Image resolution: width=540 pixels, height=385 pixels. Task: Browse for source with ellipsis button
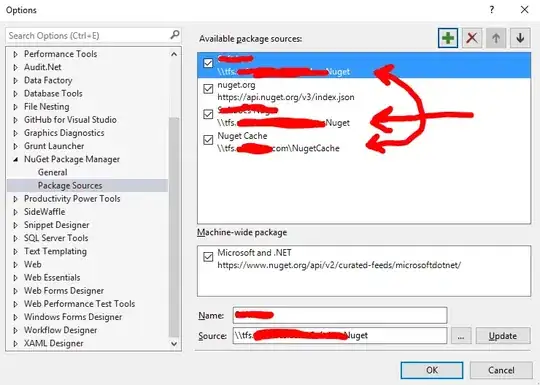pyautogui.click(x=461, y=336)
